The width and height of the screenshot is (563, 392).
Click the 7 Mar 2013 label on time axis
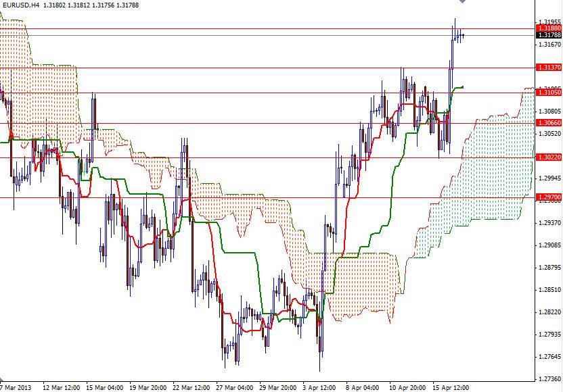pyautogui.click(x=16, y=385)
